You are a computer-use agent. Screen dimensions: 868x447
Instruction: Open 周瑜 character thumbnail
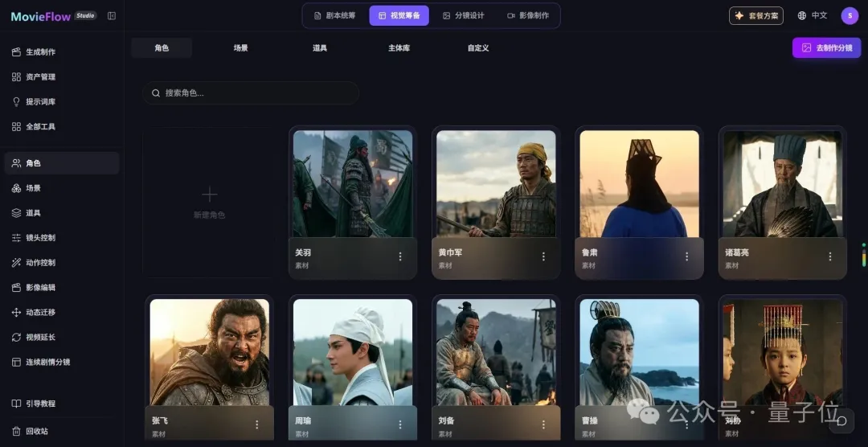(353, 352)
